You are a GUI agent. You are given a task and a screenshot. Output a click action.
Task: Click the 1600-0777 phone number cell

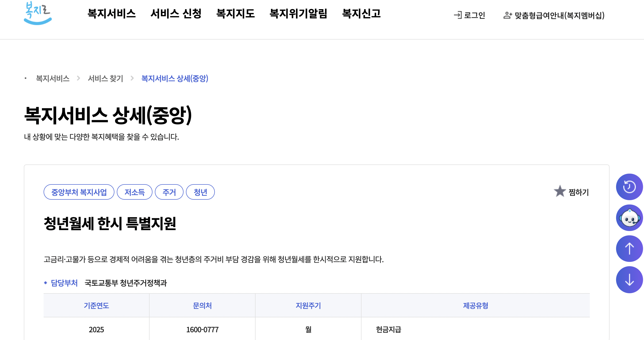202,329
